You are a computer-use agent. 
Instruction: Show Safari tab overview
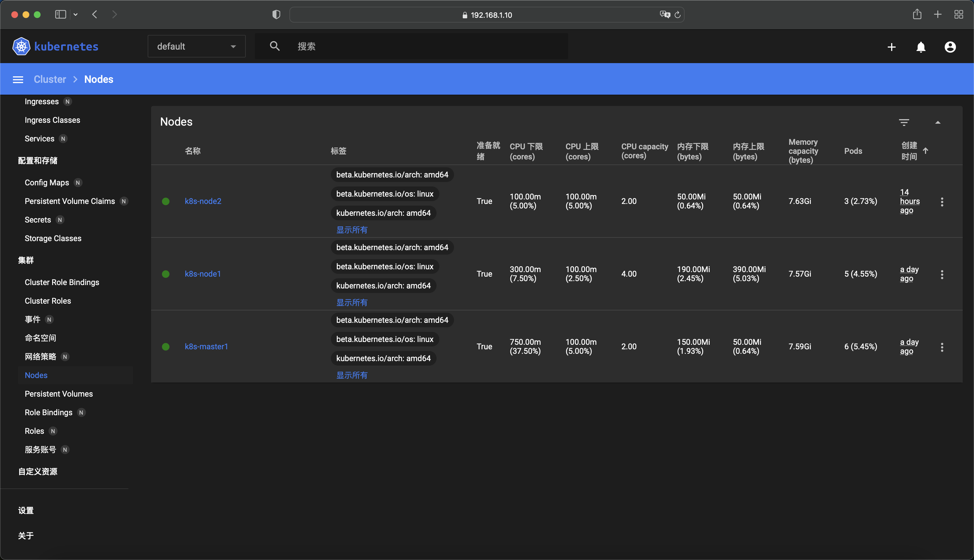click(x=958, y=15)
